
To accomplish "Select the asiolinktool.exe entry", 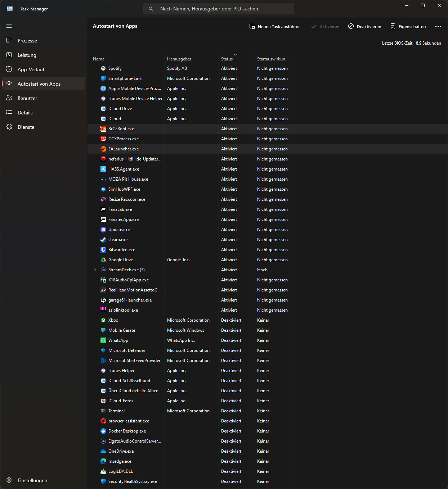I will point(268,310).
